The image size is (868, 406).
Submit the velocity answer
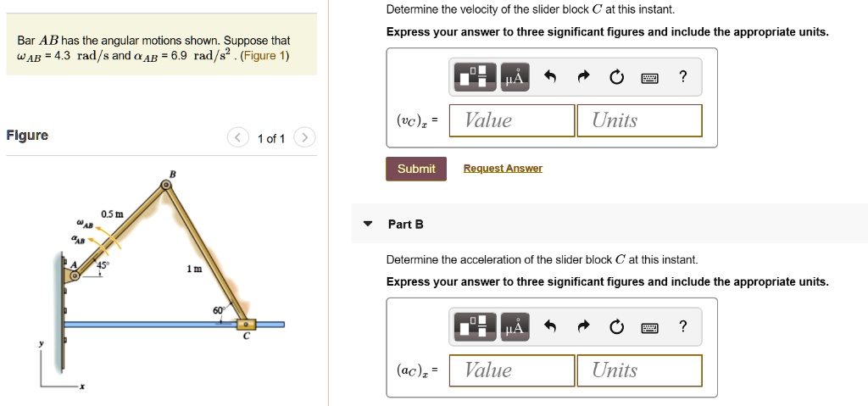416,169
